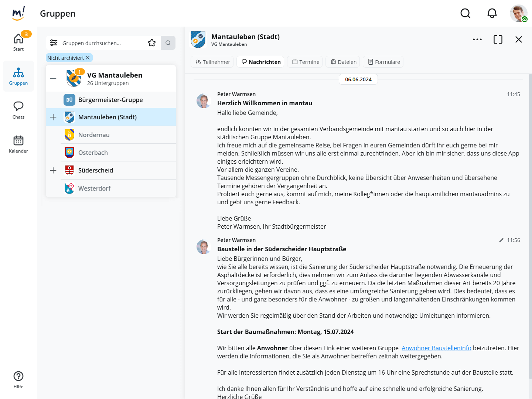Open the Anwohner Baustelleninfo link
This screenshot has width=532, height=399.
[x=436, y=348]
